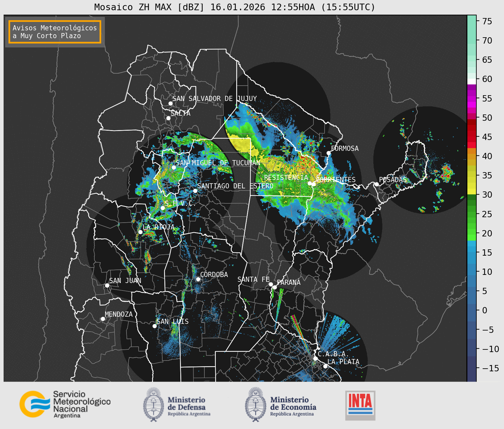Click the Ministerio de Economía logo
The height and width of the screenshot is (429, 504).
pos(280,405)
